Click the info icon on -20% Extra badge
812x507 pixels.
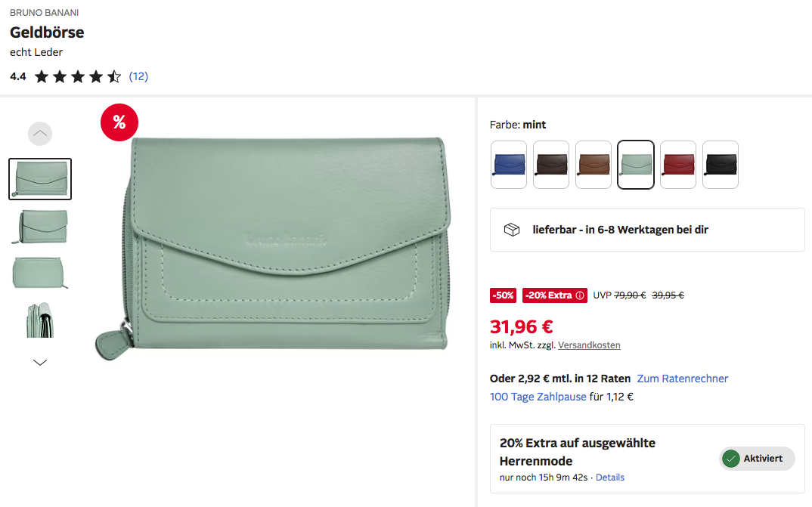580,295
